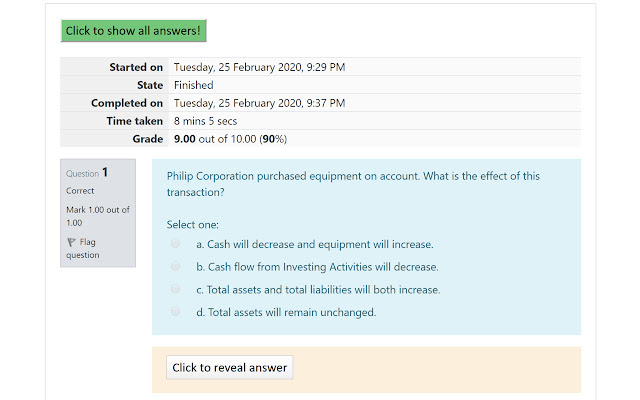This screenshot has width=640, height=400.
Task: Click the green 'Click to show all answers!' button
Action: pyautogui.click(x=133, y=31)
